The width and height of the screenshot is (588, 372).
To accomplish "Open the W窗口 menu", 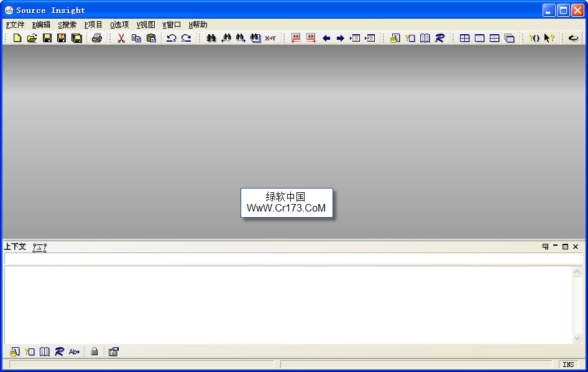I will (172, 25).
